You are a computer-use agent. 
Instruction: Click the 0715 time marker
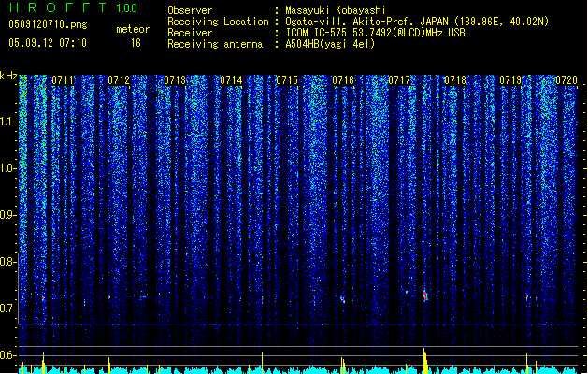287,80
